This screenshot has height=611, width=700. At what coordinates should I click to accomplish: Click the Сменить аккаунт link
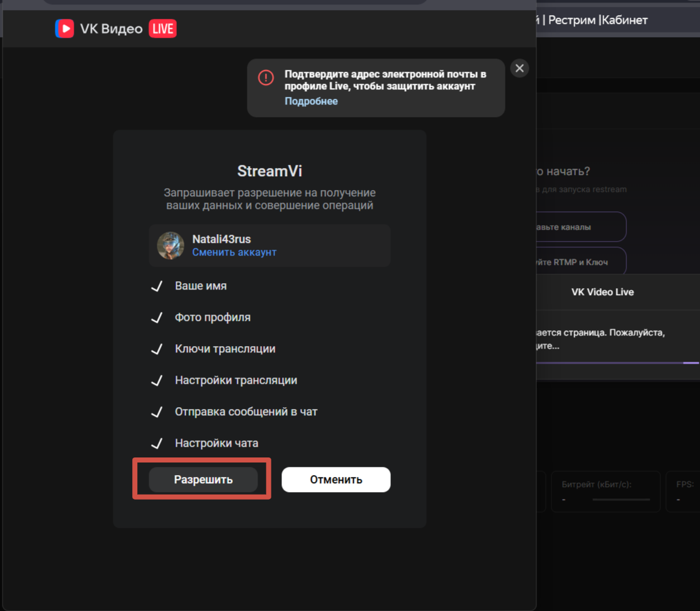tap(234, 252)
